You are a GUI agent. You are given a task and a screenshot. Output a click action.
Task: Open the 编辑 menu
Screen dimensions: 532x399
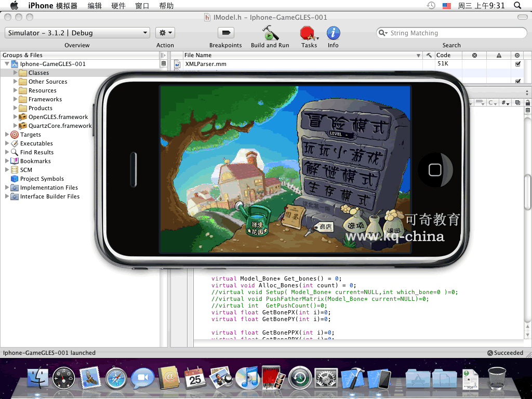pyautogui.click(x=95, y=6)
